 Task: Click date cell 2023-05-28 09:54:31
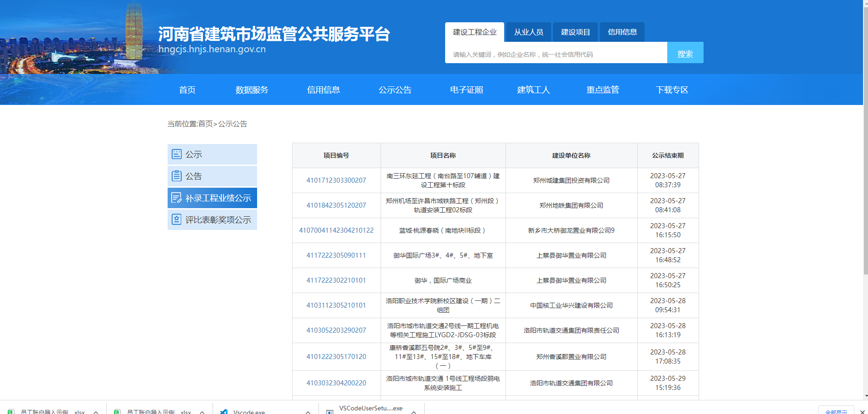[x=668, y=305]
